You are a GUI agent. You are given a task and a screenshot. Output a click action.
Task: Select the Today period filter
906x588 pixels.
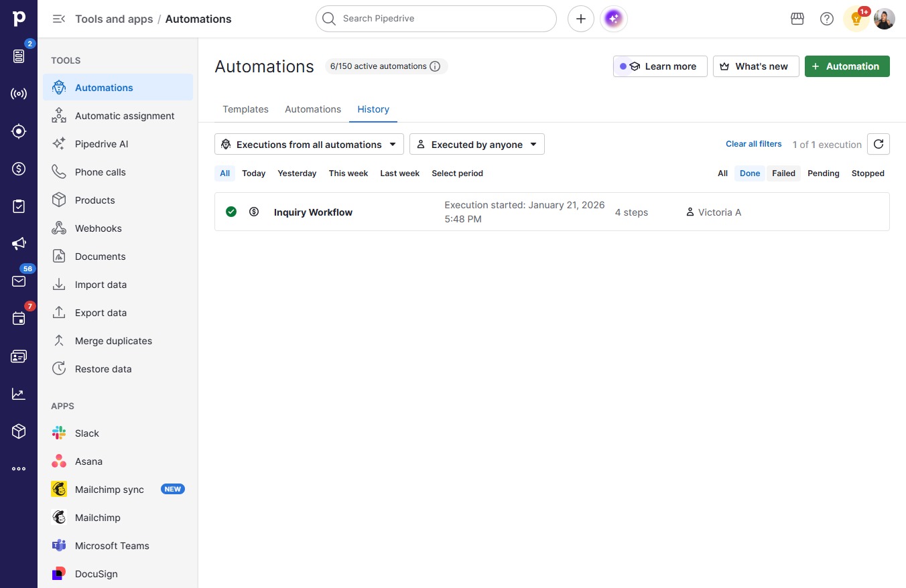pos(254,173)
